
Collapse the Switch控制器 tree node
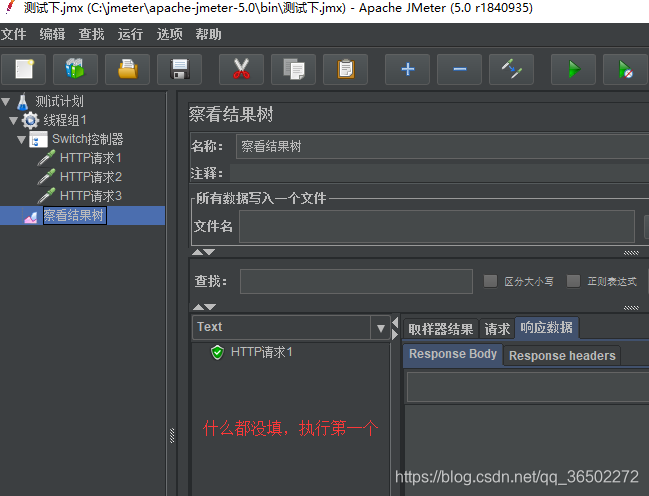tap(22, 140)
